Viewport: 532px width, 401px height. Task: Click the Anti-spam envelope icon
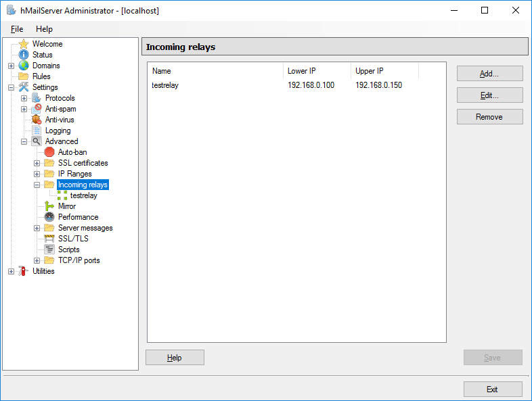[37, 109]
